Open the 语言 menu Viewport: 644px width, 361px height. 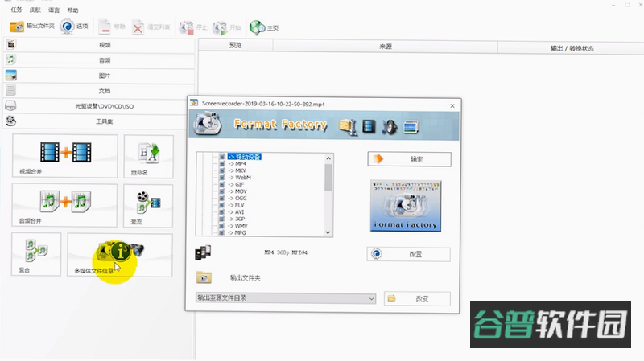[54, 10]
